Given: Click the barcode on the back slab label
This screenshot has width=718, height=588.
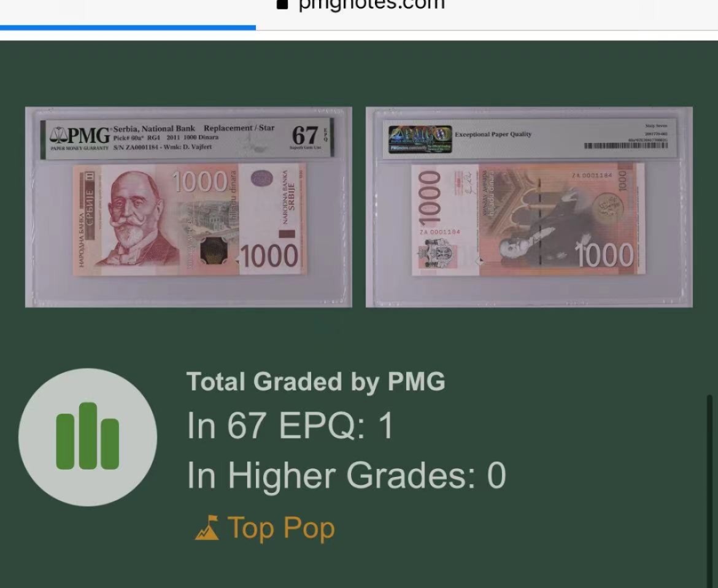Looking at the screenshot, I should click(625, 145).
